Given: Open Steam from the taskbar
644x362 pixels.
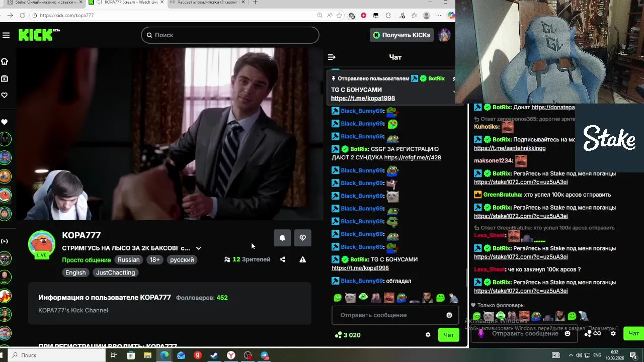Looking at the screenshot, I should 214,355.
